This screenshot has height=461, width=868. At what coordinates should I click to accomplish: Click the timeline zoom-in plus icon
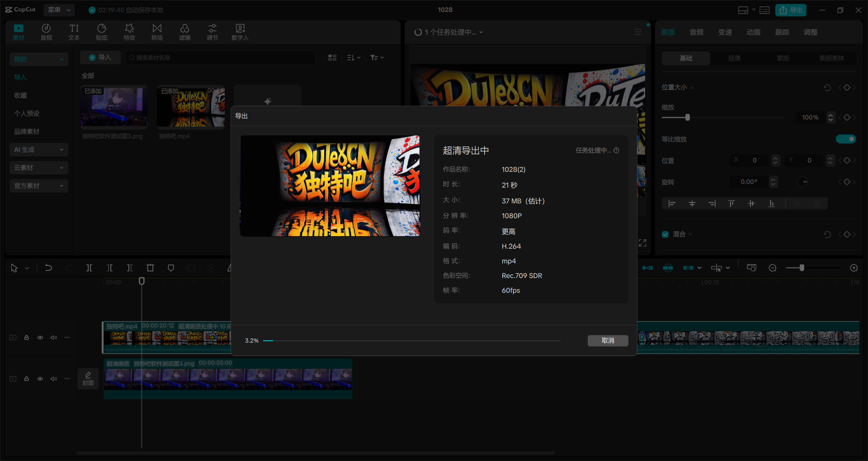[x=854, y=268]
